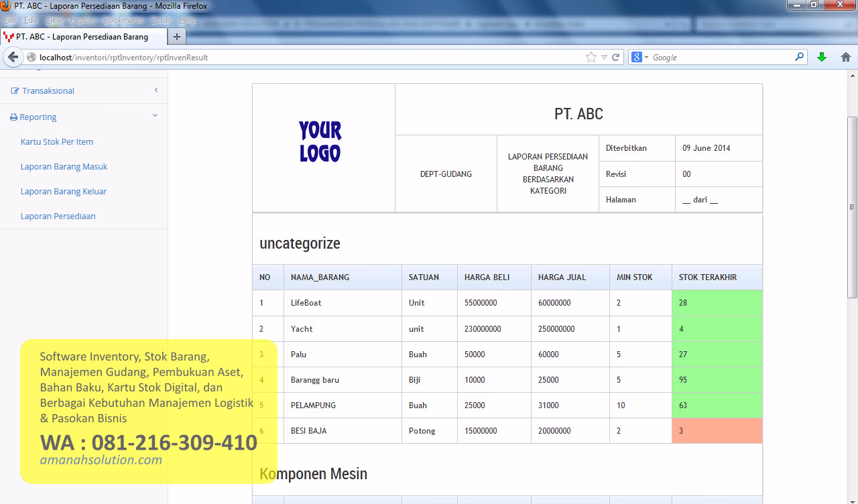Open the Bookmarks menu
The height and width of the screenshot is (504, 858).
point(123,20)
